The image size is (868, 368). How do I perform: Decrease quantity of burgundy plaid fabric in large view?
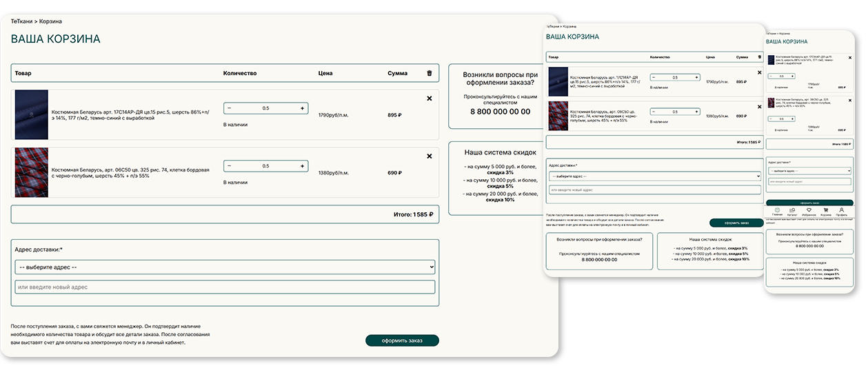point(230,166)
